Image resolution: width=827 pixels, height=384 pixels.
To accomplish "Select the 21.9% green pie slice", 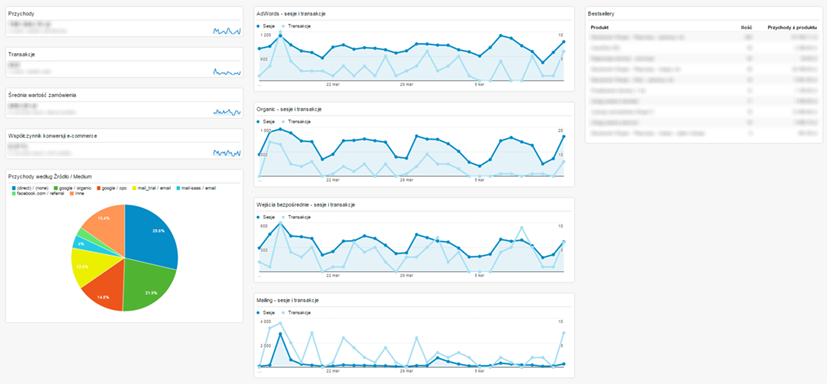I will [148, 287].
